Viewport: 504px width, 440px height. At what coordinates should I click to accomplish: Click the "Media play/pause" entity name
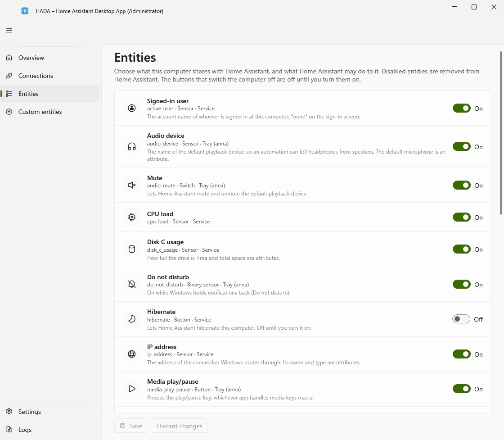173,381
